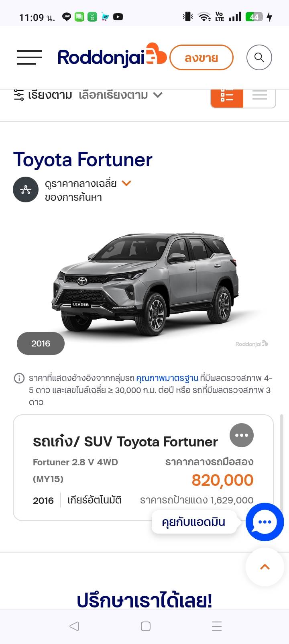This screenshot has width=289, height=644.
Task: Open the คุณภาพมาตรฐาน link
Action: (x=167, y=378)
